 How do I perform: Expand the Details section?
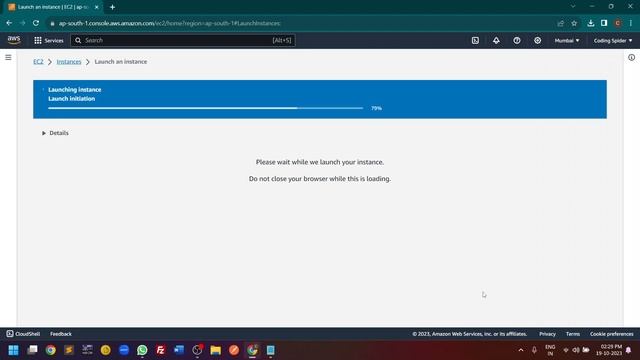pos(55,133)
